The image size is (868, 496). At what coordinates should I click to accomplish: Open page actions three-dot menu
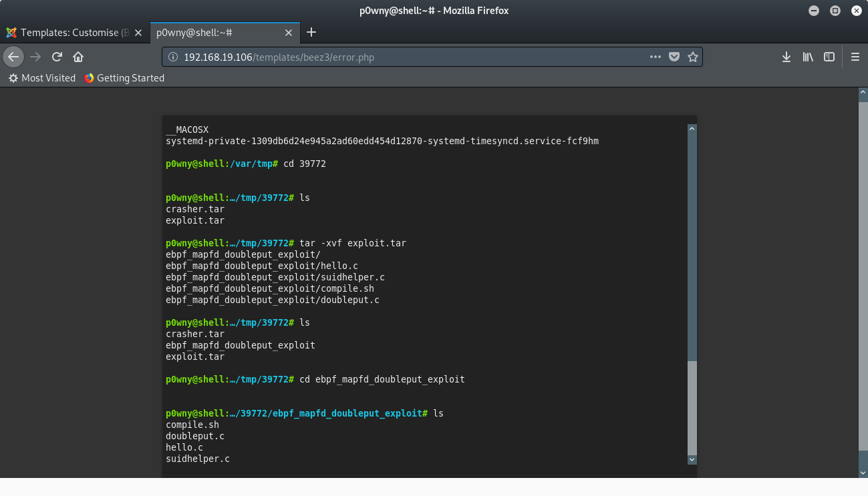point(656,57)
